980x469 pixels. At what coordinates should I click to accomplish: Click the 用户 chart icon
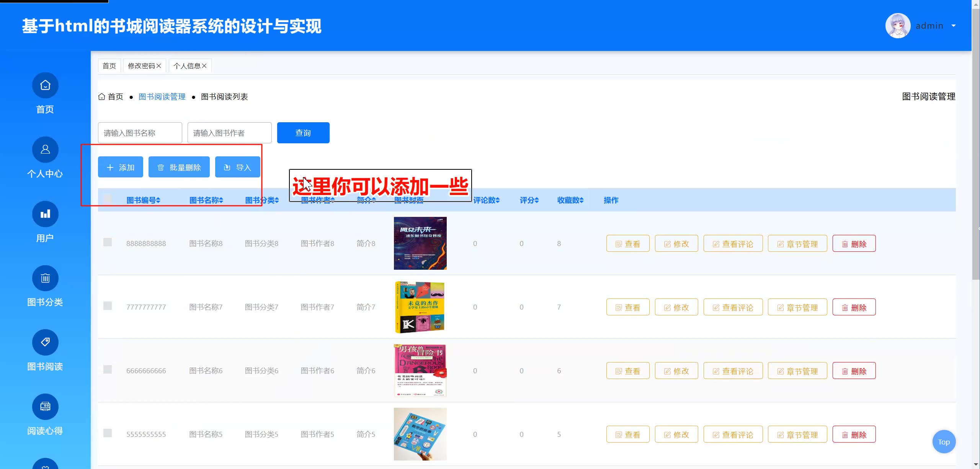pyautogui.click(x=45, y=214)
